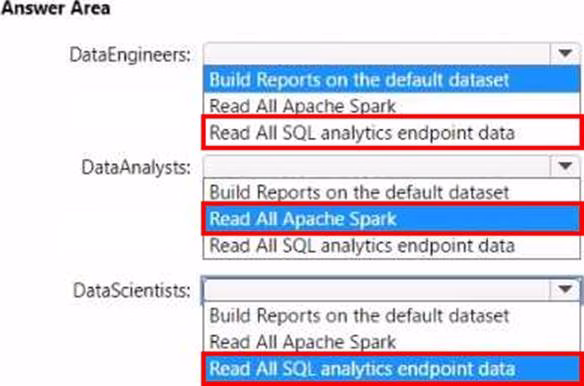
Task: Choose Read All Apache Spark under DataScientists
Action: pyautogui.click(x=391, y=342)
